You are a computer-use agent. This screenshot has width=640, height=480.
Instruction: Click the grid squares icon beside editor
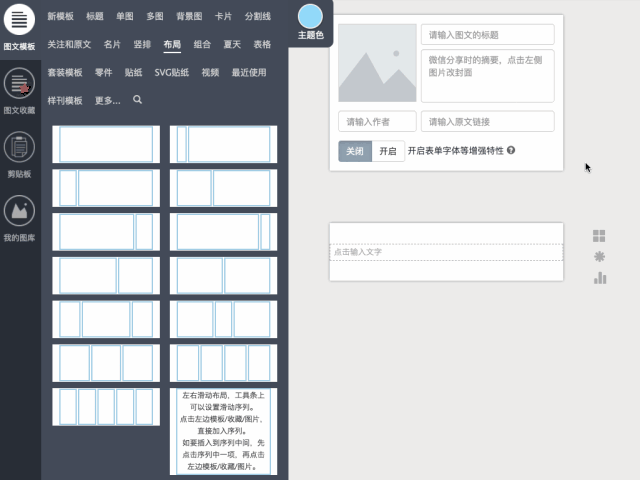tap(599, 236)
